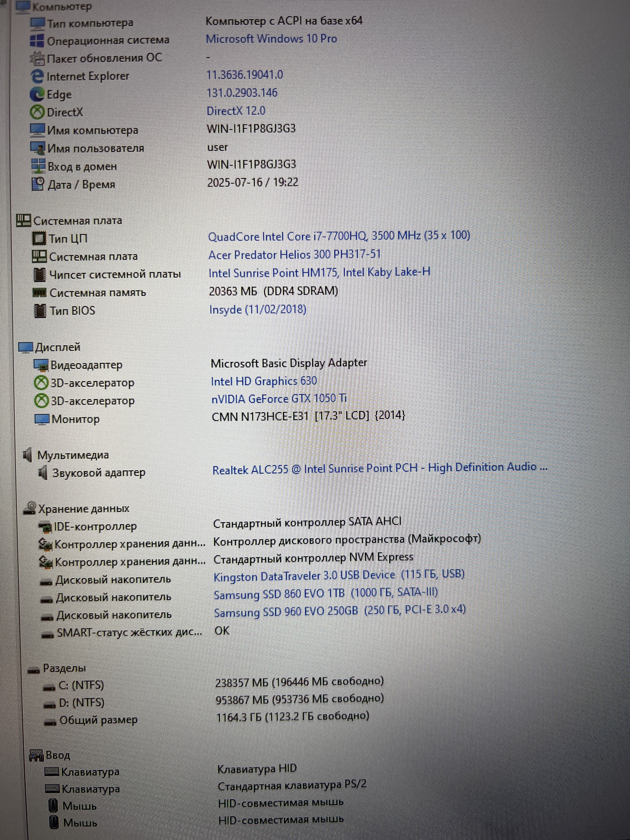Click the Стандартный контроллер SATA AHCI value
630x840 pixels.
tap(307, 522)
